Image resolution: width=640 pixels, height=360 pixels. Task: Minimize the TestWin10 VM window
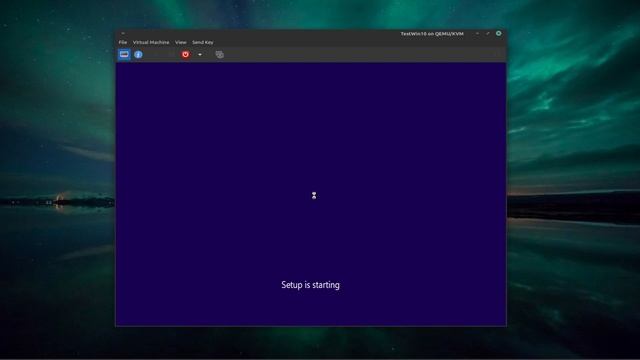pyautogui.click(x=477, y=33)
